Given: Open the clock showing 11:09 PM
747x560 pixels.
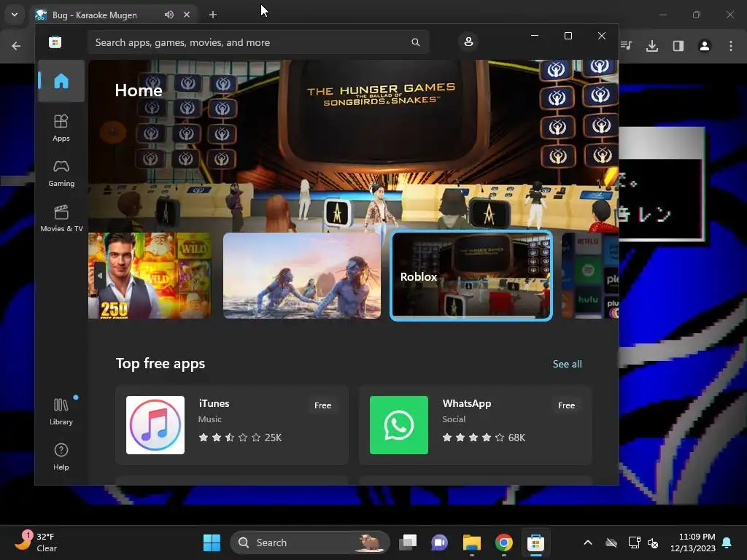Looking at the screenshot, I should [692, 542].
